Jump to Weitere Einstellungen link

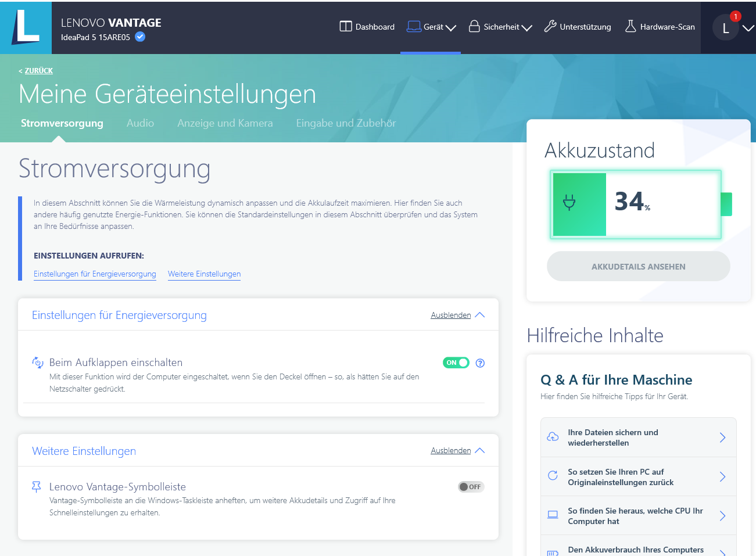[x=204, y=274]
